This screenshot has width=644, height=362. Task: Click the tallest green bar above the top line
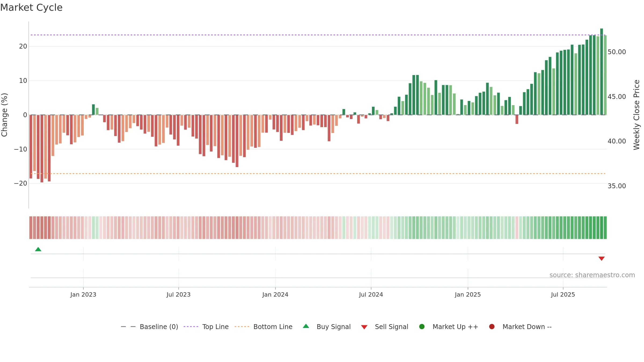(601, 72)
